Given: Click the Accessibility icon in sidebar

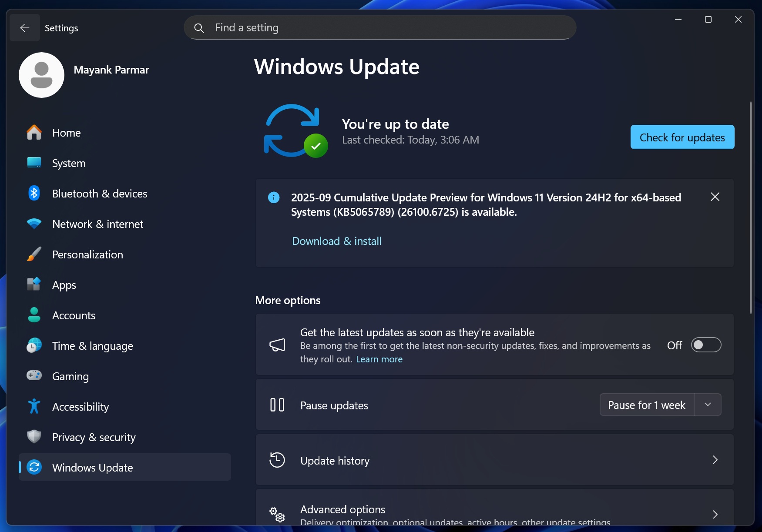Looking at the screenshot, I should pyautogui.click(x=34, y=406).
